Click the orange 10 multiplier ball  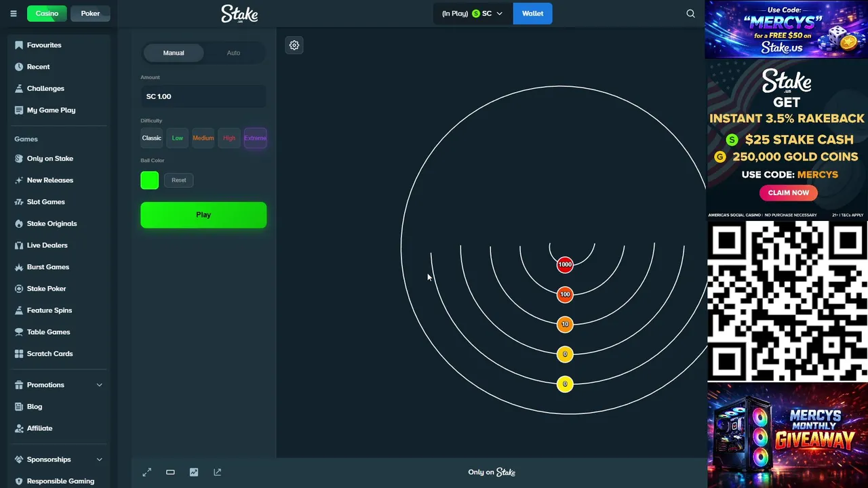pyautogui.click(x=565, y=324)
